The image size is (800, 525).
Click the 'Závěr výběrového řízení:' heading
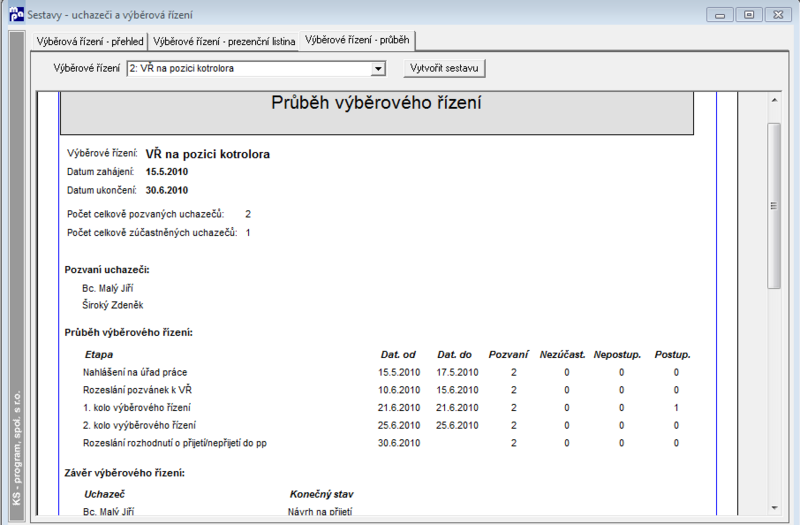pos(124,473)
